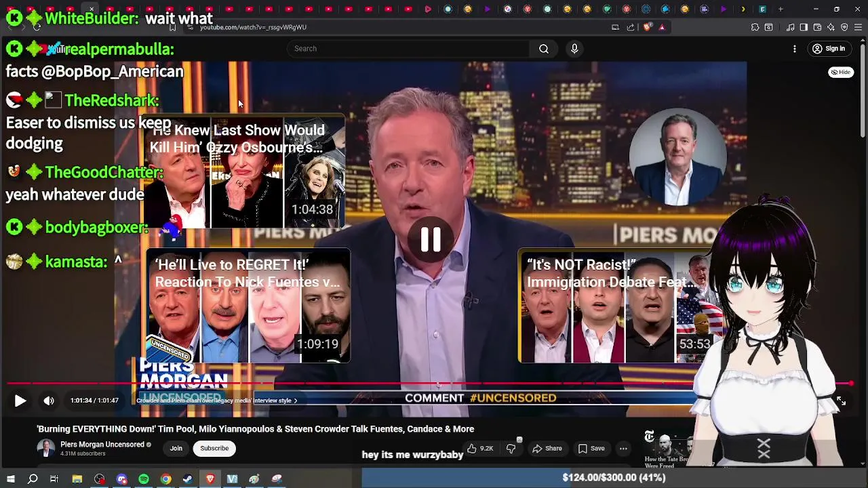Resume the video with the center pause overlay
868x488 pixels.
coord(431,240)
